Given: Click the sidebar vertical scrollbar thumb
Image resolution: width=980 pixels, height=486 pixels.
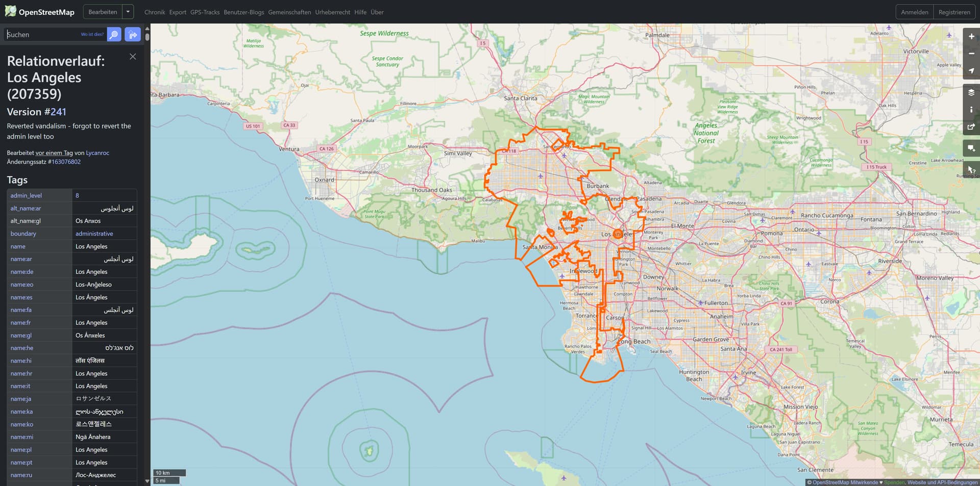Looking at the screenshot, I should [147, 37].
